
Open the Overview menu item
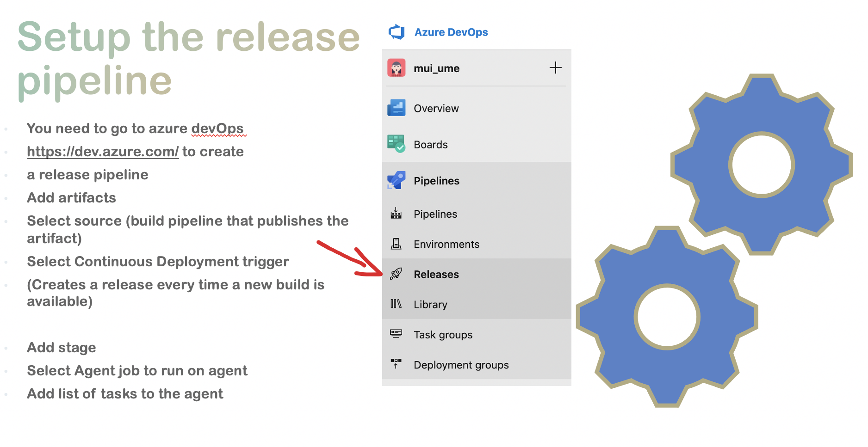point(436,109)
